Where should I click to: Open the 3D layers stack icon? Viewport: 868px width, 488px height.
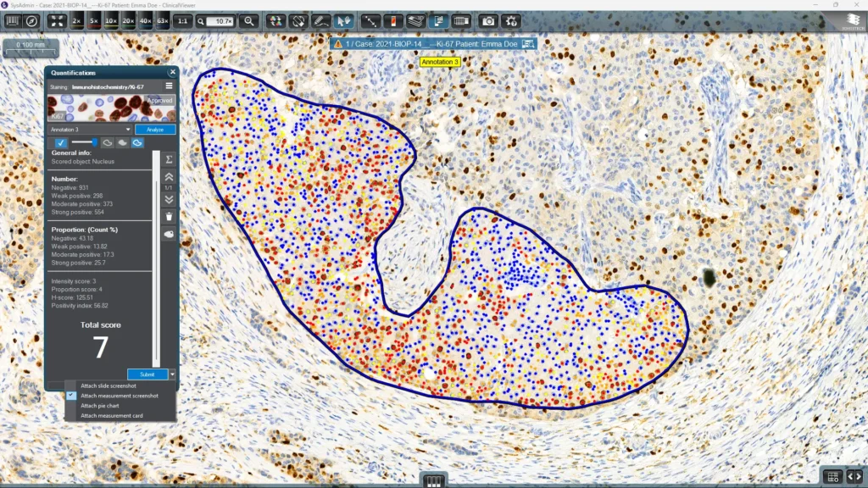(x=415, y=21)
